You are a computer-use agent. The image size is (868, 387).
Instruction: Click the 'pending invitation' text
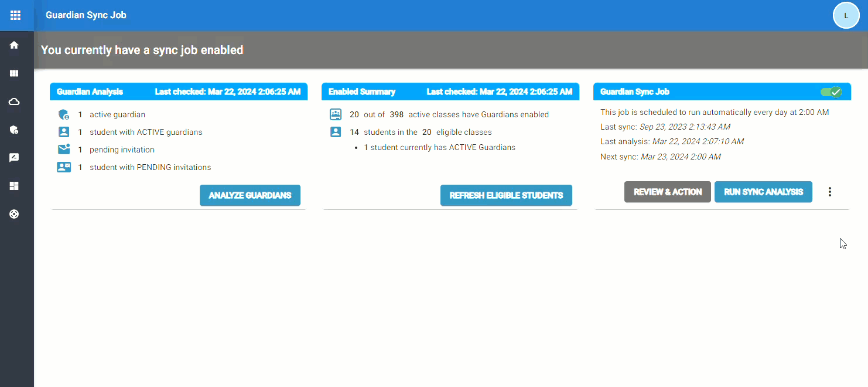pos(122,150)
